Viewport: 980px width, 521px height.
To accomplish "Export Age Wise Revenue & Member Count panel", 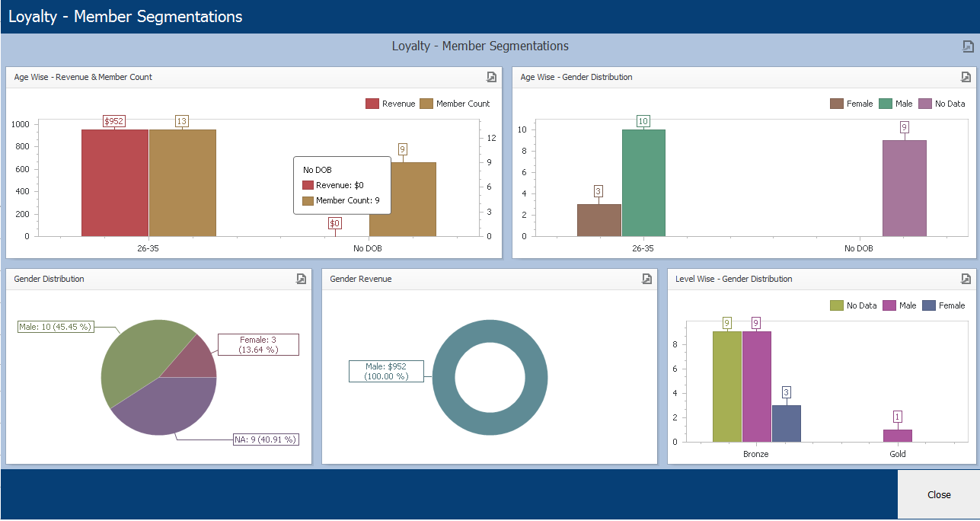I will pos(492,77).
